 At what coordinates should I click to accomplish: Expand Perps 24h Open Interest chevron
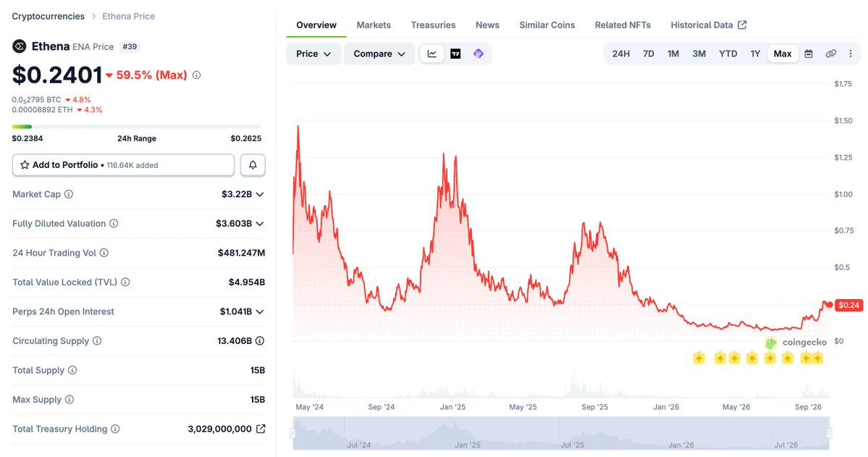coord(260,312)
